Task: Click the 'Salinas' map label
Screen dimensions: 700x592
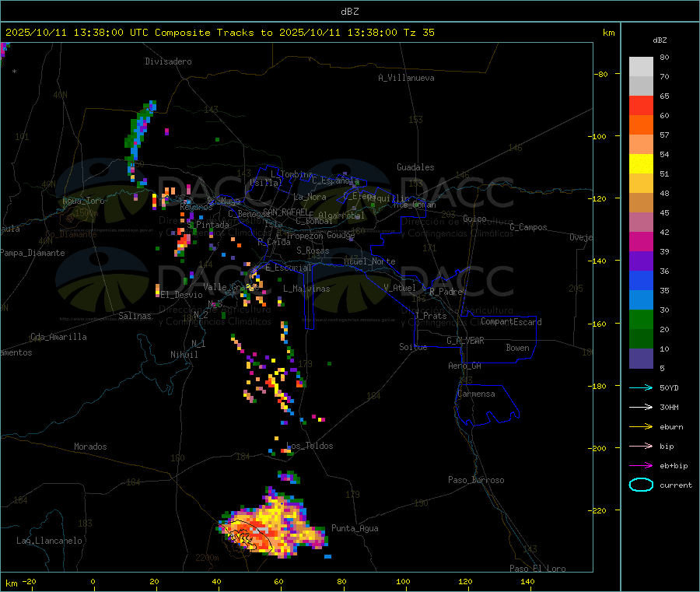Action: coord(135,316)
